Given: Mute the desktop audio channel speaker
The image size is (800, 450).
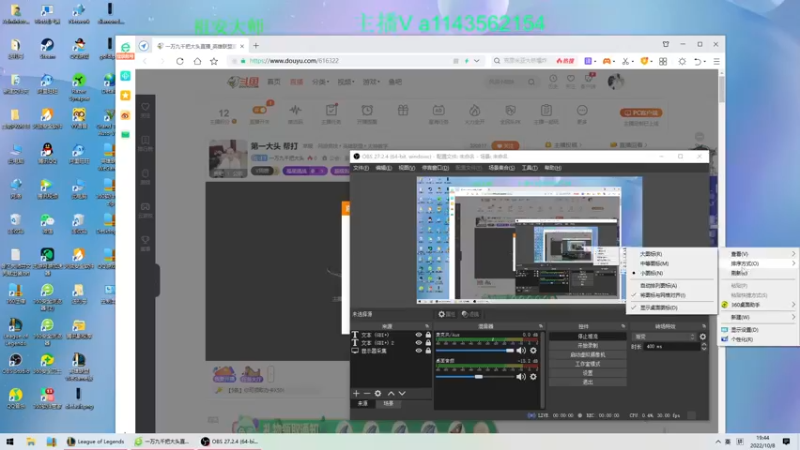Looking at the screenshot, I should pos(521,377).
